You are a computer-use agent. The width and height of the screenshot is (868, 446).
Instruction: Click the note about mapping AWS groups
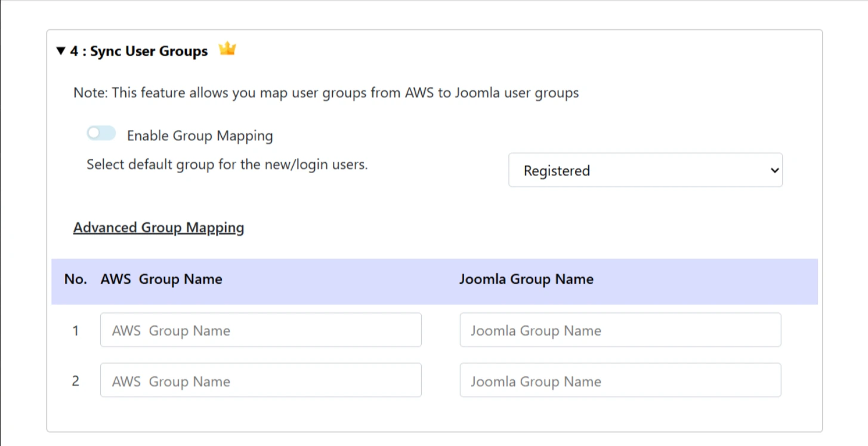point(326,93)
